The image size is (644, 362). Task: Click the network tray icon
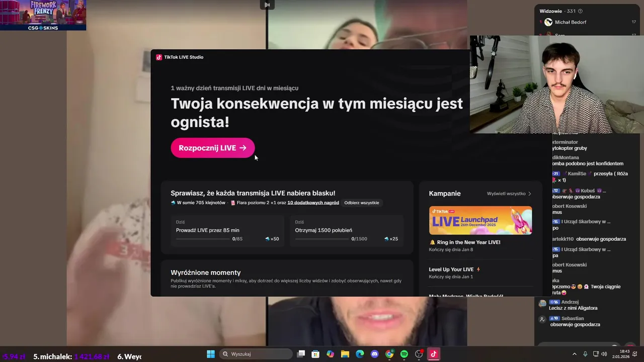[596, 354]
